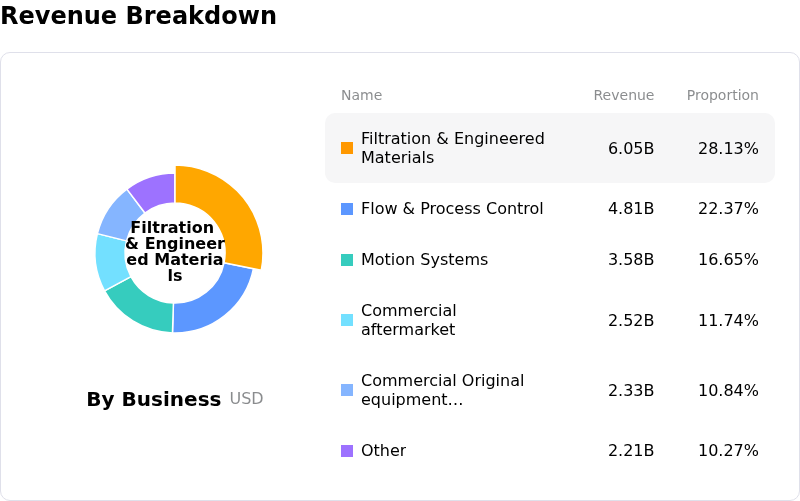The height and width of the screenshot is (501, 800).
Task: Click the 2.52B revenue value
Action: click(x=631, y=320)
